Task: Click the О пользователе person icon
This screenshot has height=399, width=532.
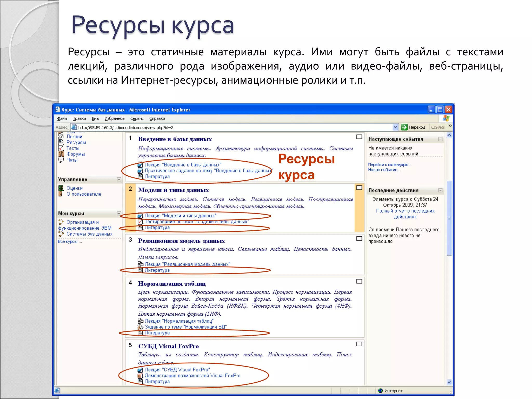Action: pos(61,194)
